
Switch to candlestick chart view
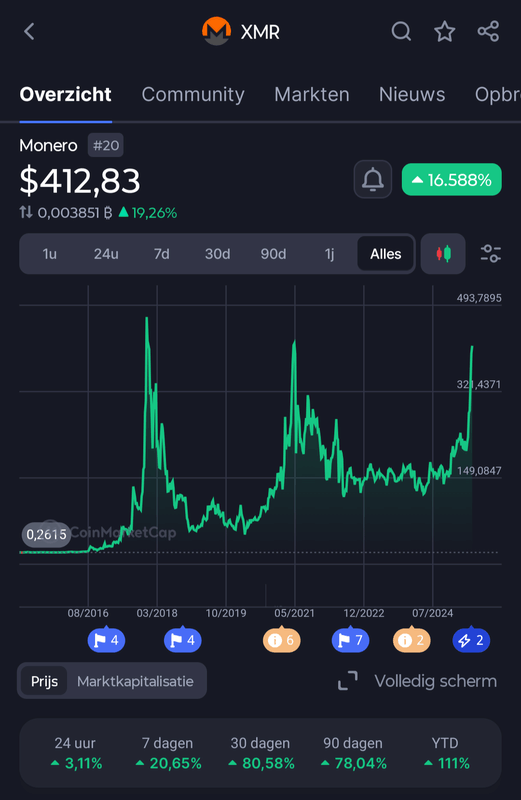[x=443, y=254]
